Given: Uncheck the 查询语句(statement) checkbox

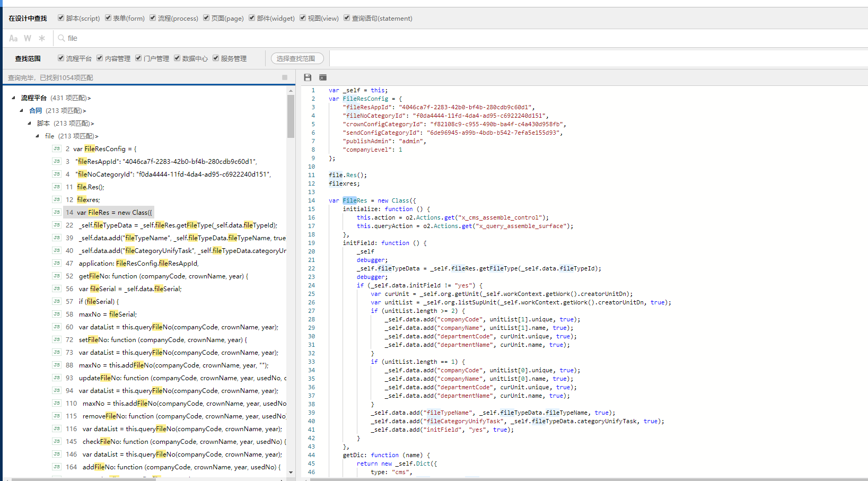Looking at the screenshot, I should coord(347,18).
